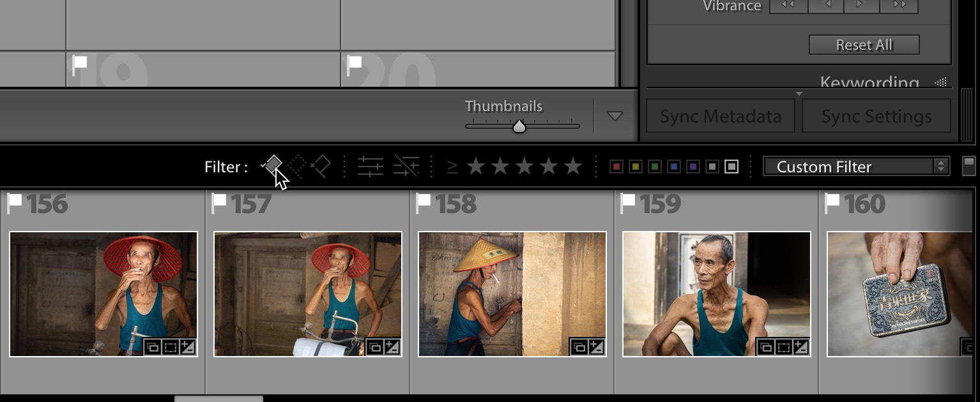Filter to show unedited photos only
The width and height of the screenshot is (980, 402).
(407, 166)
